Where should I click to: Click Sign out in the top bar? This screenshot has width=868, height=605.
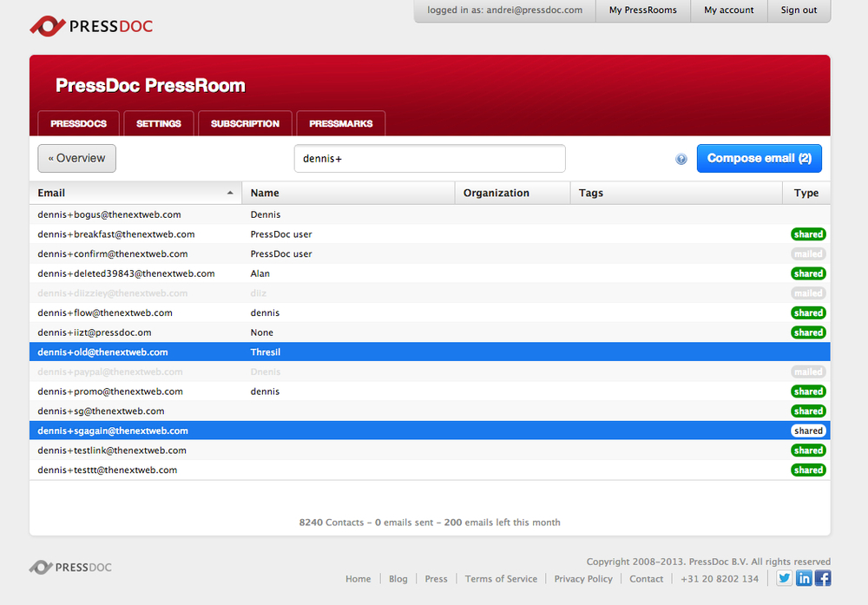click(x=799, y=10)
